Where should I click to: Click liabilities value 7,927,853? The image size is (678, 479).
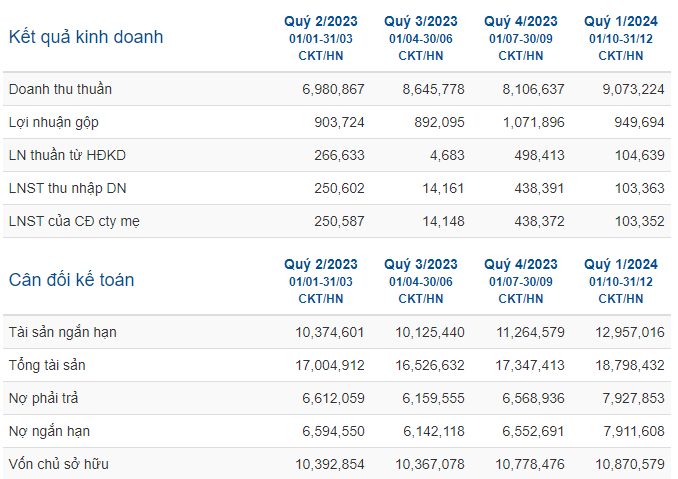(x=633, y=398)
